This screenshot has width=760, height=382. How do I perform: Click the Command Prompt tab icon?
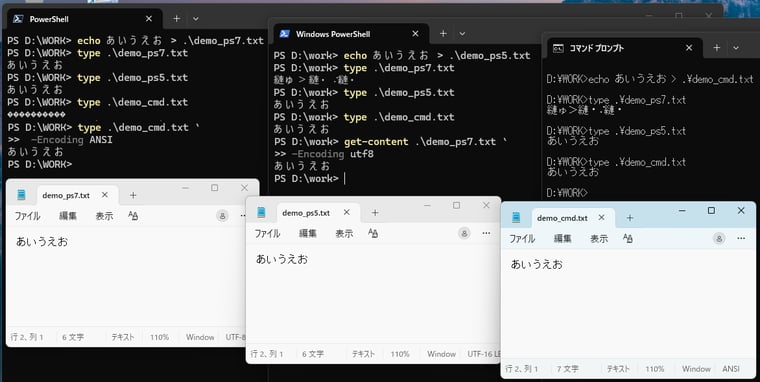coord(558,48)
